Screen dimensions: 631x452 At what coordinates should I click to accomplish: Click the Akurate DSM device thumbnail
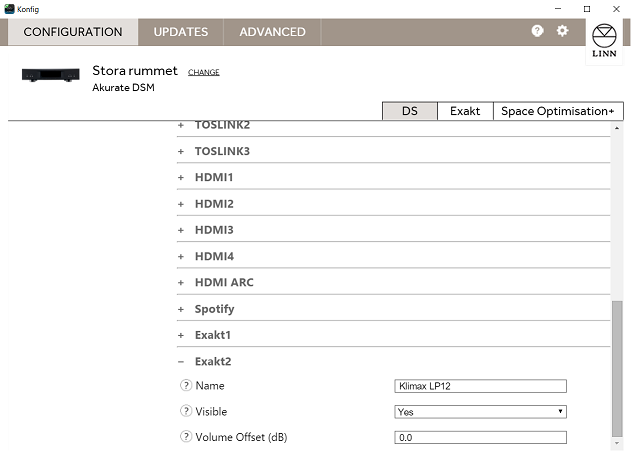50,76
